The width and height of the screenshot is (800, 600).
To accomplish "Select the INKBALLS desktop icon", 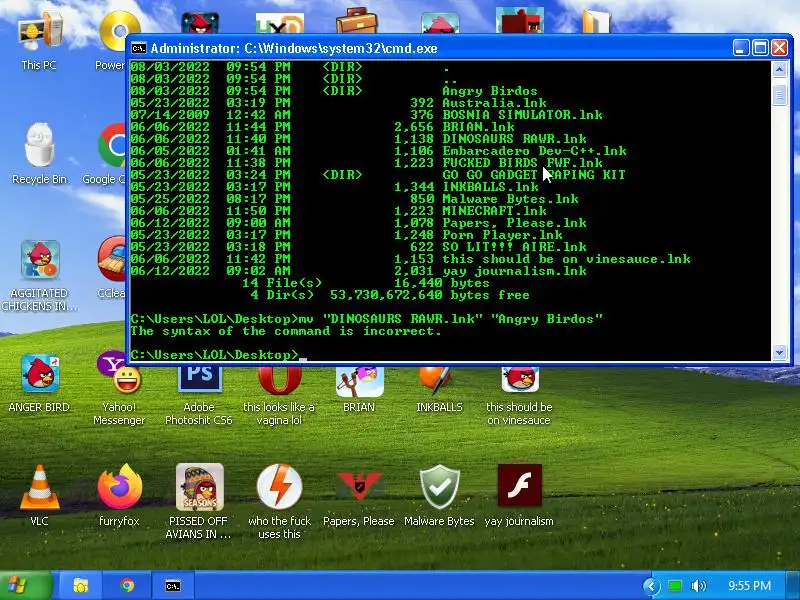I will tap(439, 389).
